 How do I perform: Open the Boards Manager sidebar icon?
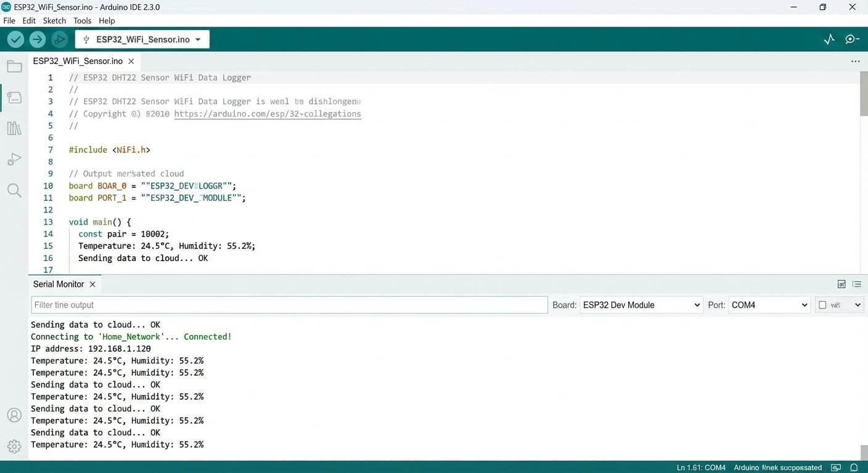(14, 97)
